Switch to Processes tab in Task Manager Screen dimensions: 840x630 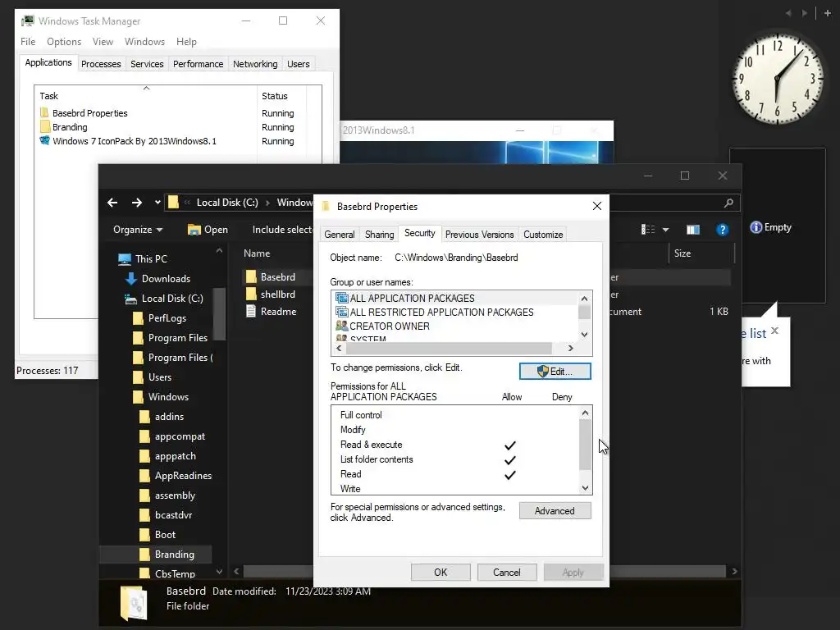tap(101, 64)
